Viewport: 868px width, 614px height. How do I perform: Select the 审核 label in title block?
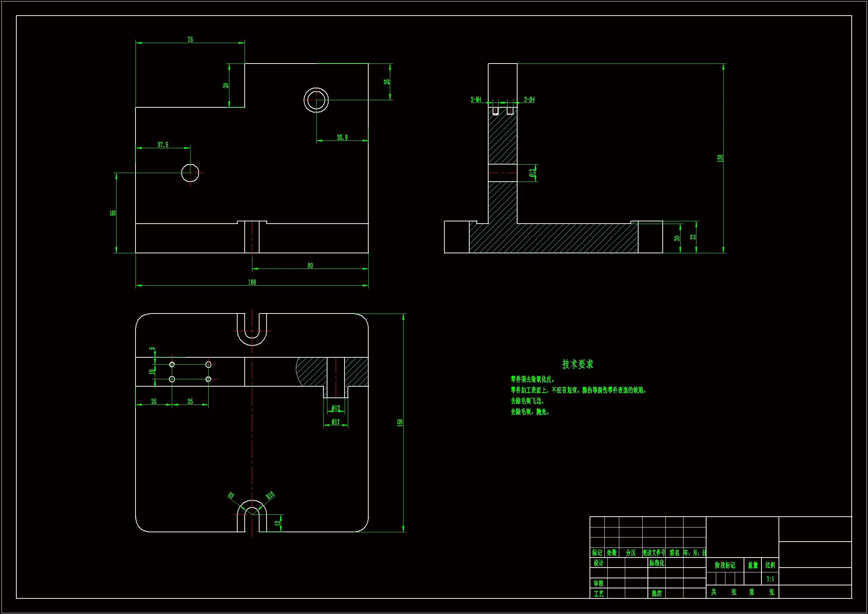[x=598, y=584]
